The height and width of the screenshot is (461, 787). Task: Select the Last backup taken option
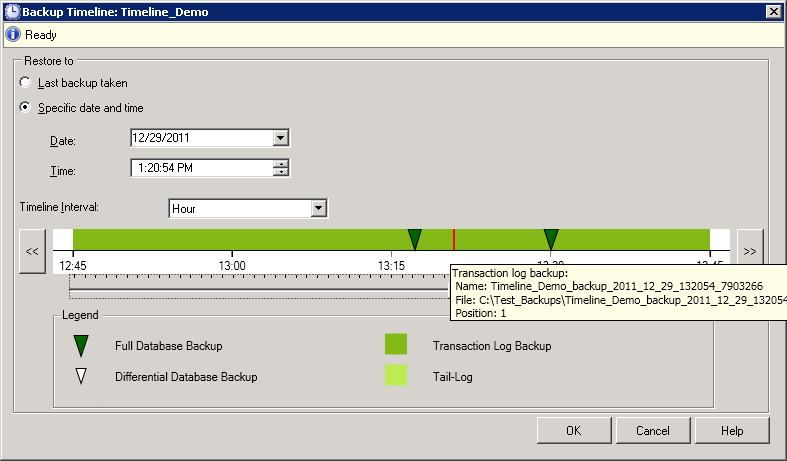tap(26, 83)
